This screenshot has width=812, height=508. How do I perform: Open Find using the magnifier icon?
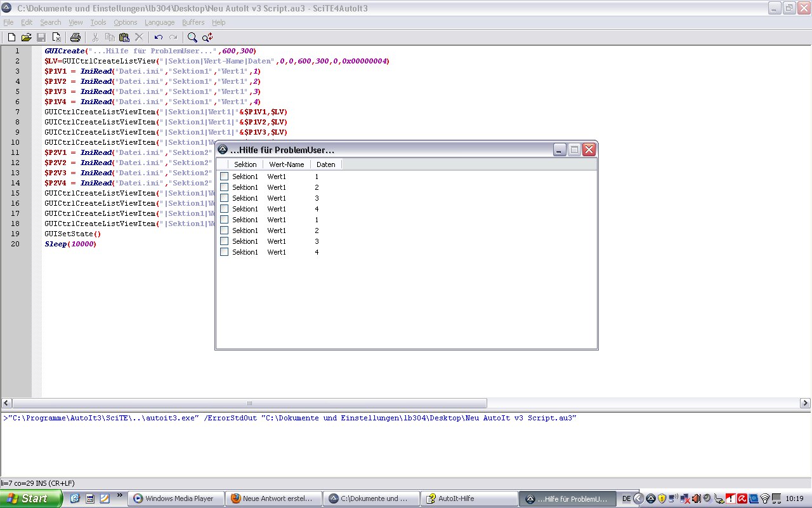pyautogui.click(x=192, y=37)
